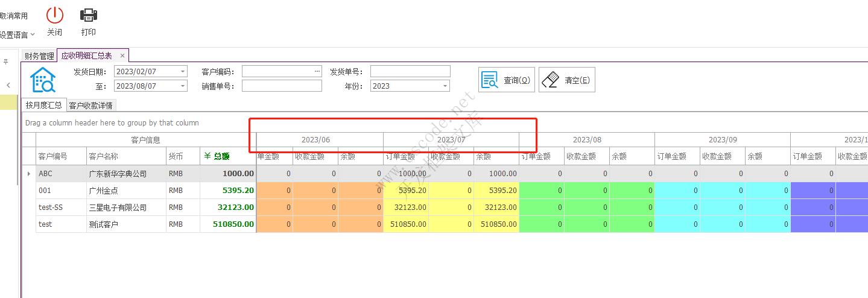Click the printer 打印 icon
This screenshot has width=868, height=298.
click(x=89, y=16)
